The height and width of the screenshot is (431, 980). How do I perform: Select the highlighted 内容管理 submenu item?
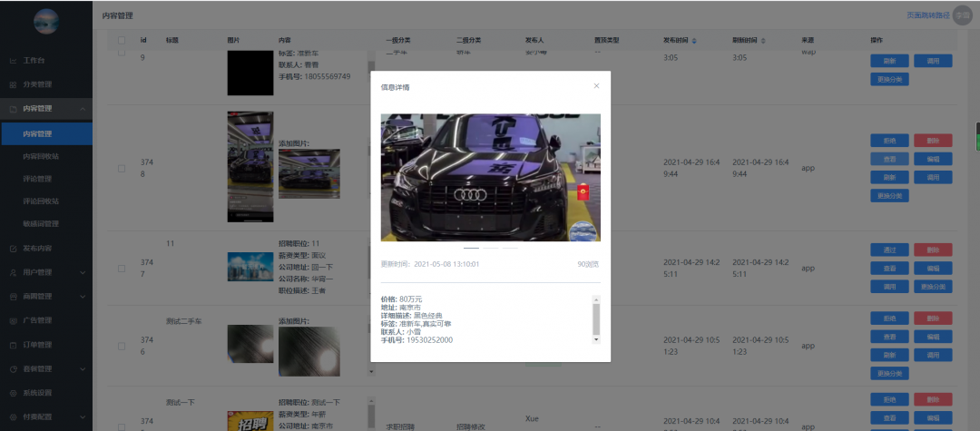coord(46,133)
